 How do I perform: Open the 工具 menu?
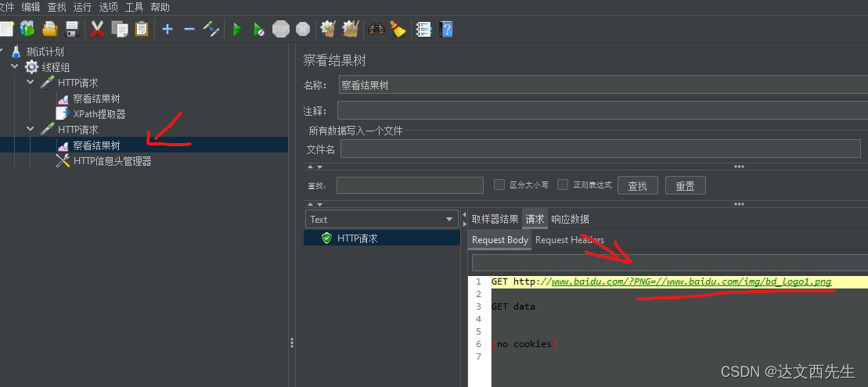tap(134, 7)
